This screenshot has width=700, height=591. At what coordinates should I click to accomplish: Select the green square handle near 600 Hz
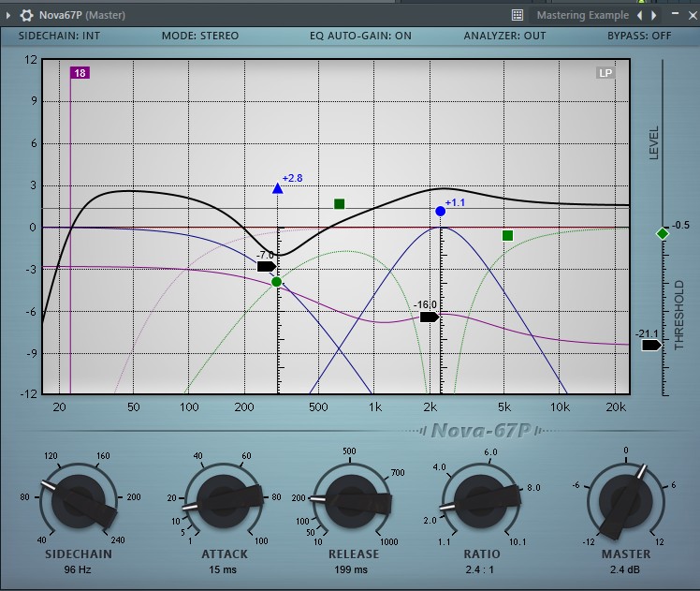coord(340,204)
